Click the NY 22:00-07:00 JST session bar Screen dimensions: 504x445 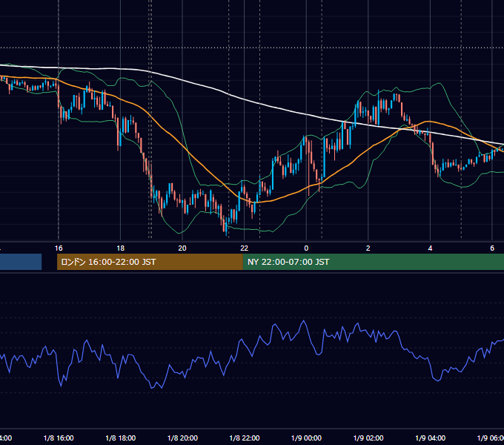click(x=373, y=262)
